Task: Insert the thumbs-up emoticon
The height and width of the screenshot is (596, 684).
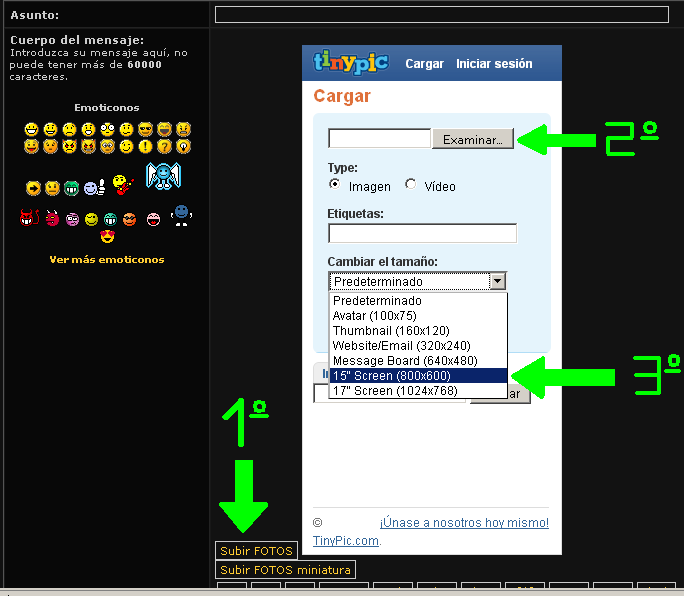Action: [x=92, y=187]
